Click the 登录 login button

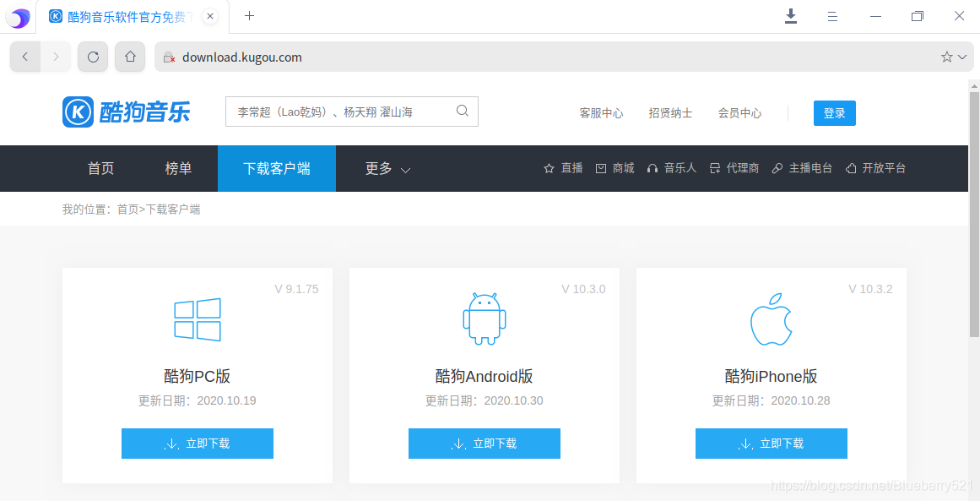(834, 113)
